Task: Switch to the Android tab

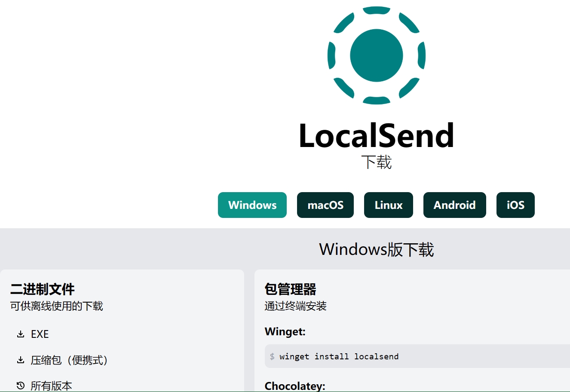Action: click(454, 205)
